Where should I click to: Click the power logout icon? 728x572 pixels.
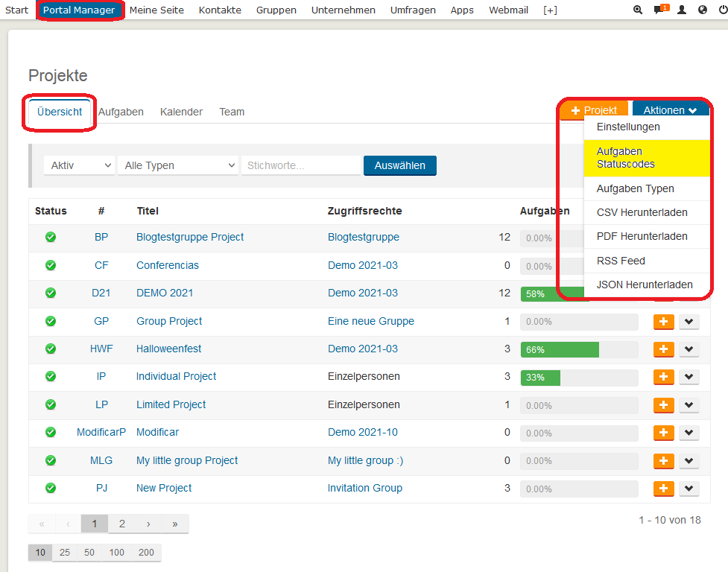coord(722,10)
